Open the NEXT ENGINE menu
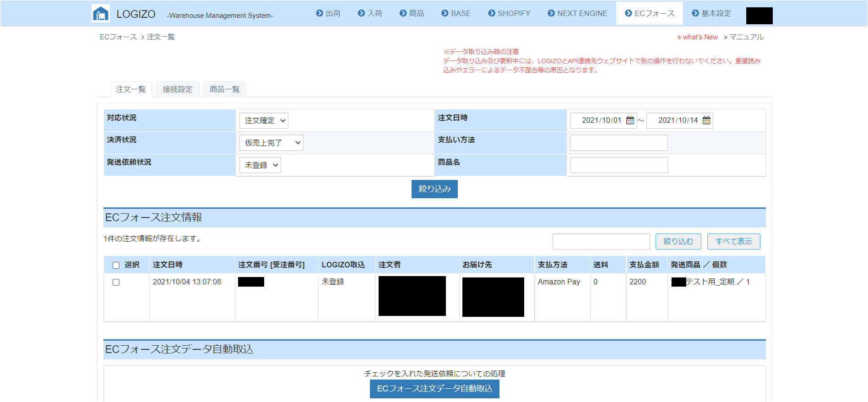Viewport: 868px width, 402px height. click(x=577, y=13)
